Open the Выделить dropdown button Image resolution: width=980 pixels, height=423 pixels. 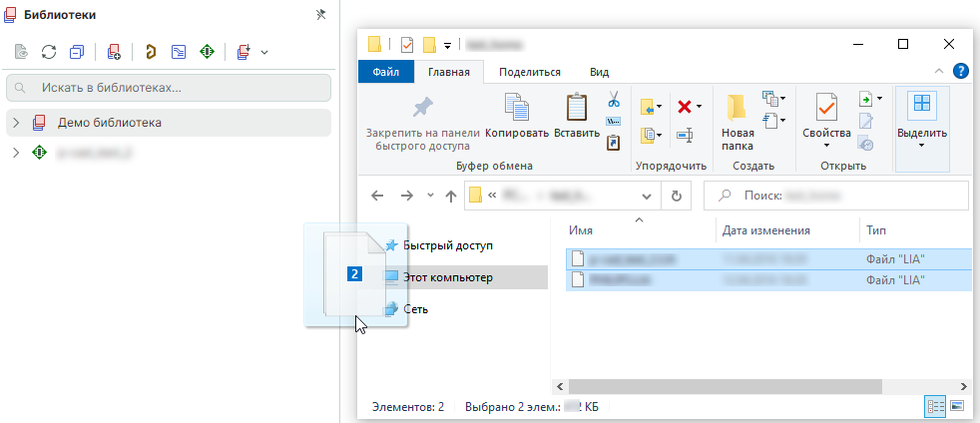(922, 129)
